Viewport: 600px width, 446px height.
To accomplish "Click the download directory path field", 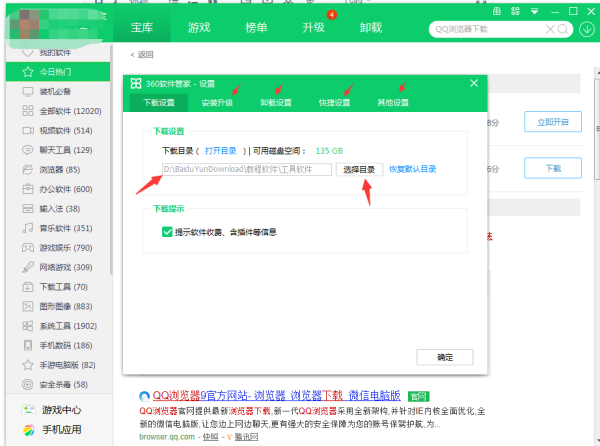I will coord(246,170).
